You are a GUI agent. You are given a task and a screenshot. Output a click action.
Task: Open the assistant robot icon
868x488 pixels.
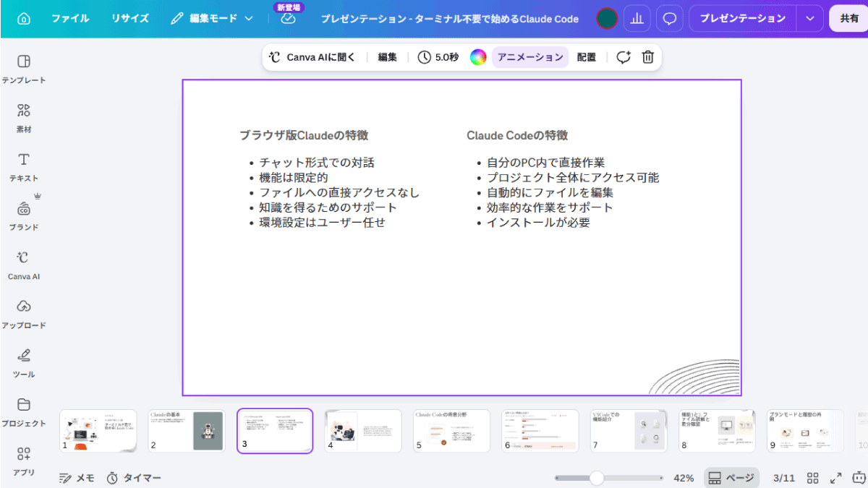(859, 478)
